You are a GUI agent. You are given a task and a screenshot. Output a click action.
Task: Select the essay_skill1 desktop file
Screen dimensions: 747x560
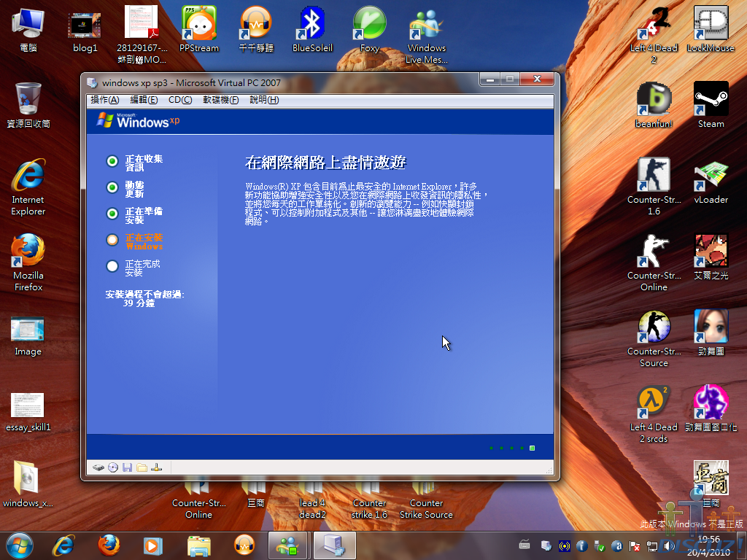click(28, 412)
